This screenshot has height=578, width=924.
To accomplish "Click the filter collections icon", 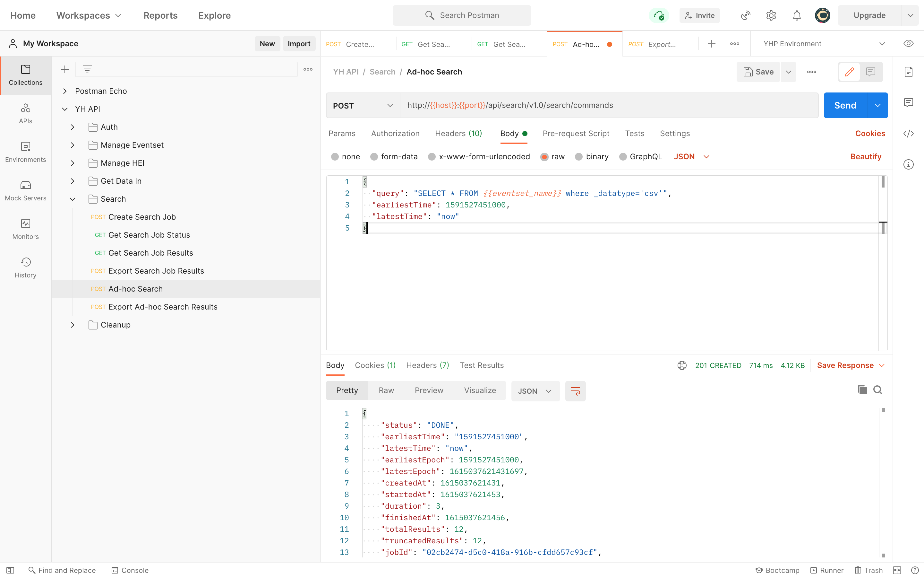I will 87,69.
